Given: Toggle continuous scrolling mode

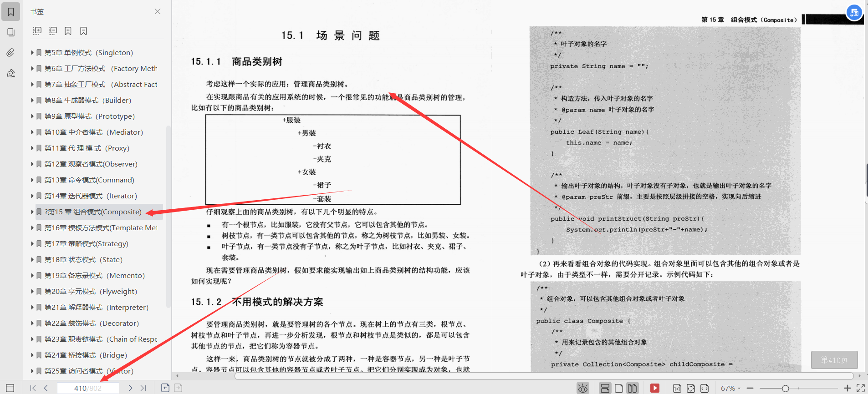Looking at the screenshot, I should coord(605,388).
